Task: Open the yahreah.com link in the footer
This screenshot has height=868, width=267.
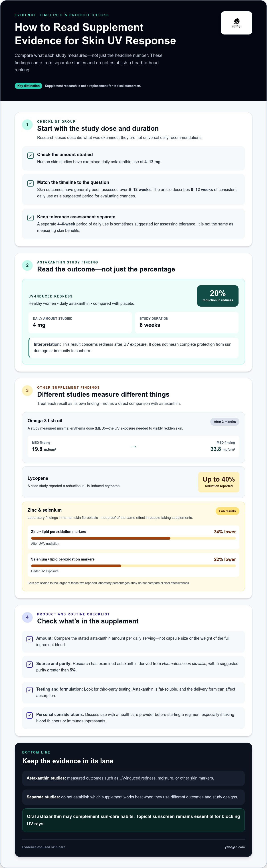Action: (x=235, y=847)
